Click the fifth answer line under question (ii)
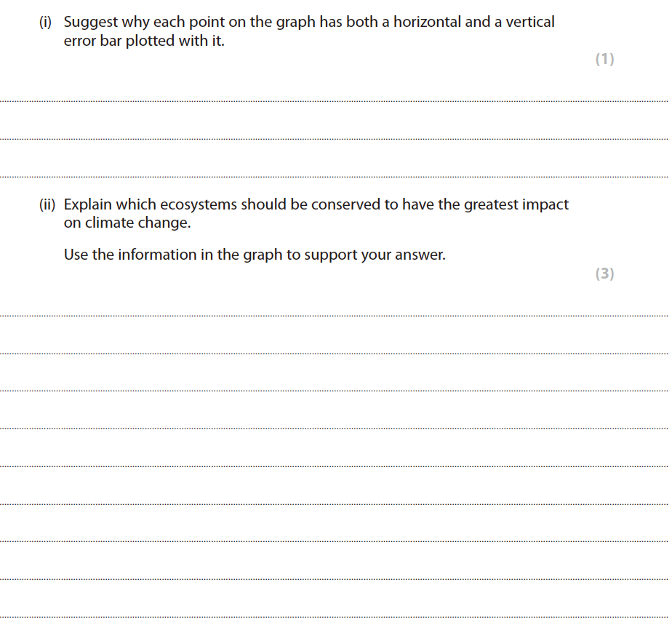Viewport: 672px width, 630px height. click(335, 466)
